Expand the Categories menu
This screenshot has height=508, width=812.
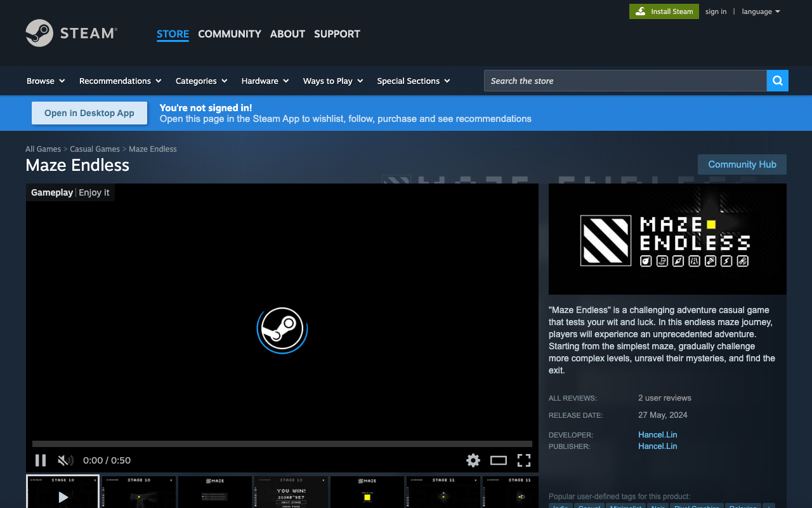[x=202, y=81]
